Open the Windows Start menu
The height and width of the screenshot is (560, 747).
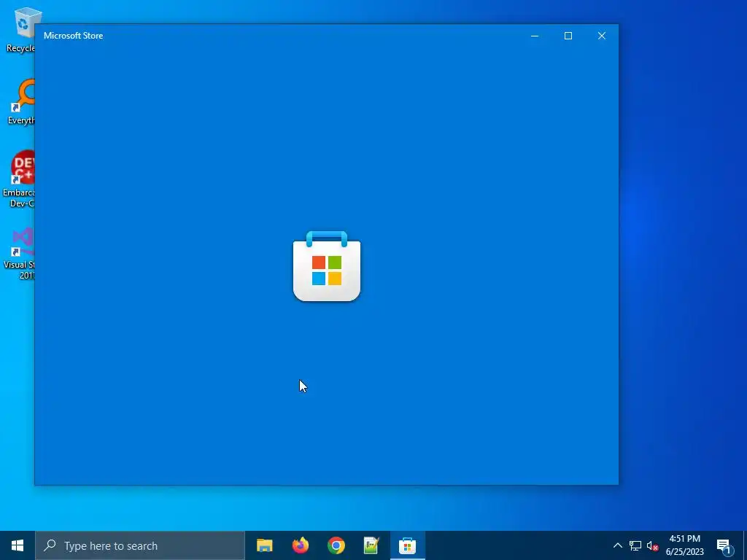coord(18,545)
